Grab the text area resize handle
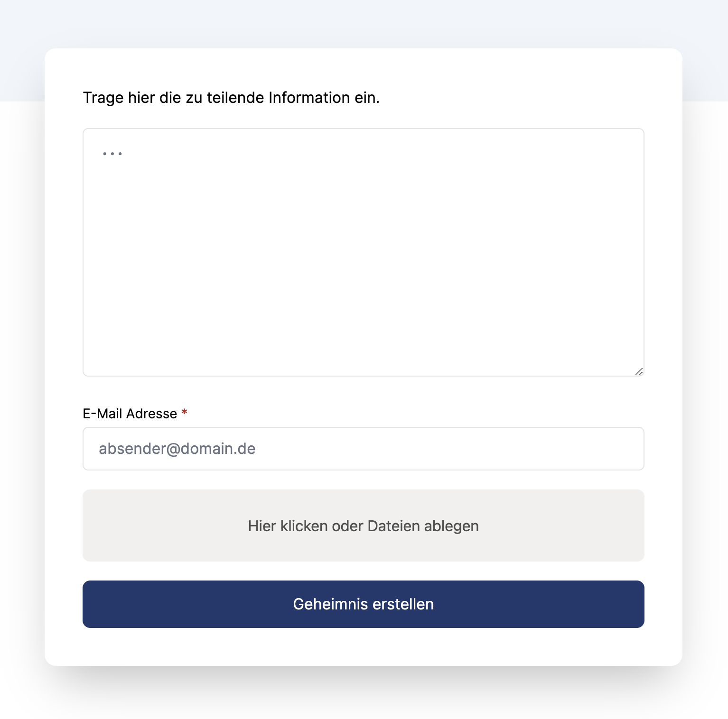Image resolution: width=728 pixels, height=719 pixels. point(639,371)
